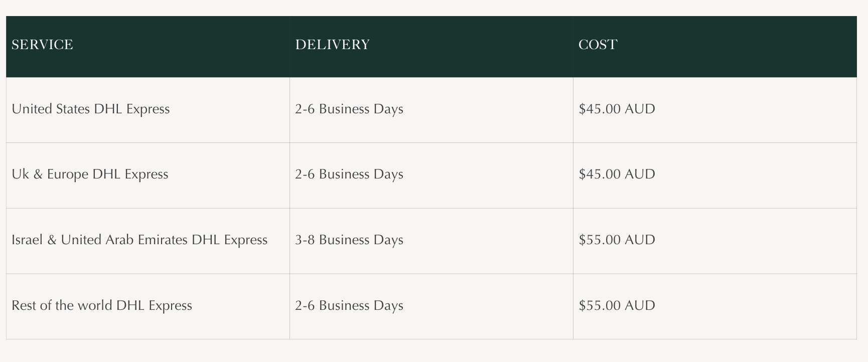Screen dimensions: 868x362
Task: Click the COST column header
Action: point(598,45)
